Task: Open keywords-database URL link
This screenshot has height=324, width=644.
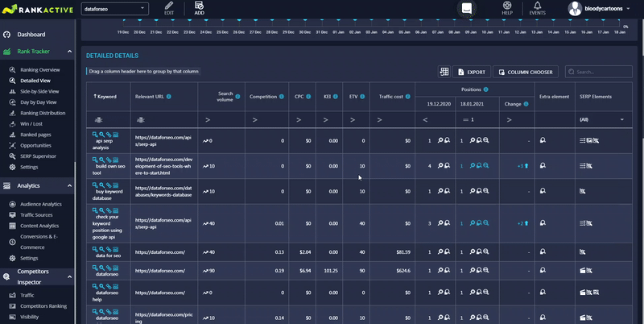Action: [163, 191]
